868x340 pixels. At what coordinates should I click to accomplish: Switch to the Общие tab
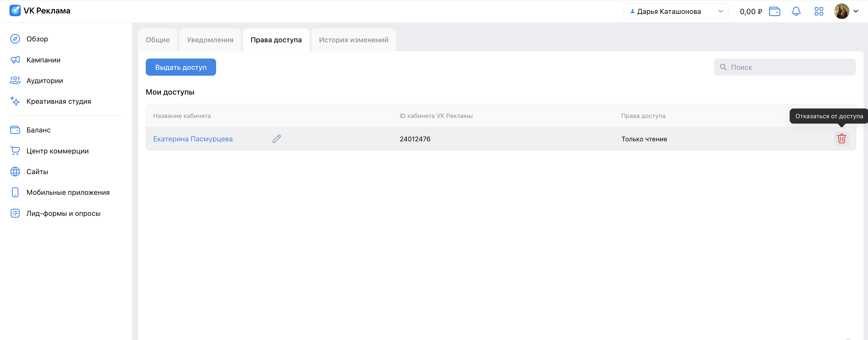click(x=158, y=40)
